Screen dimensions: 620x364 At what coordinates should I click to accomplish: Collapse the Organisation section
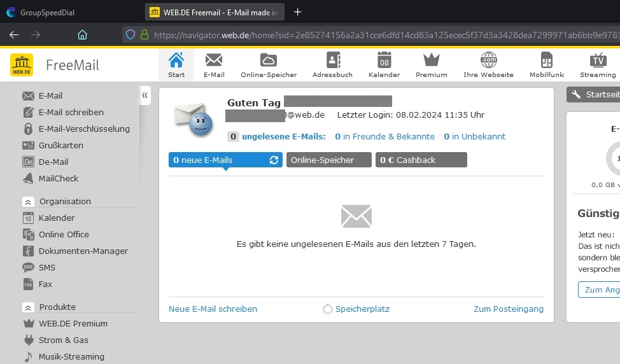27,202
